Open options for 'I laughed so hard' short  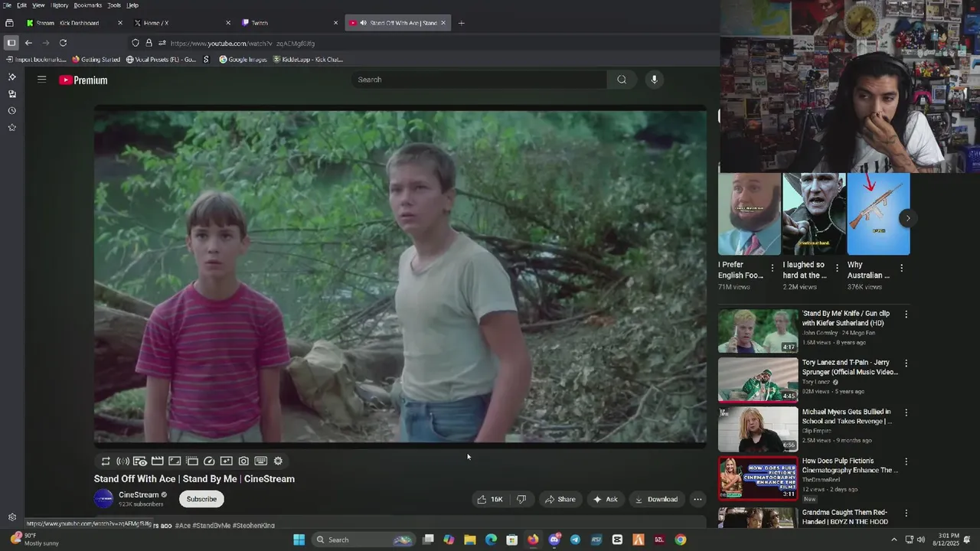(x=836, y=268)
